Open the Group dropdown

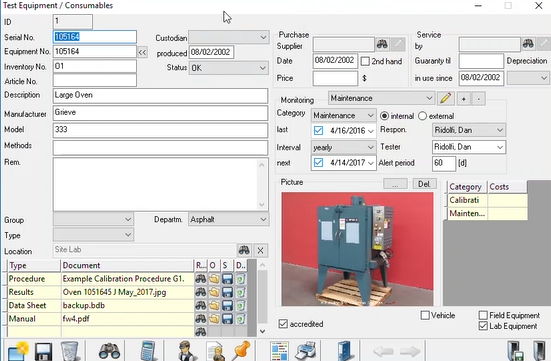(x=93, y=220)
